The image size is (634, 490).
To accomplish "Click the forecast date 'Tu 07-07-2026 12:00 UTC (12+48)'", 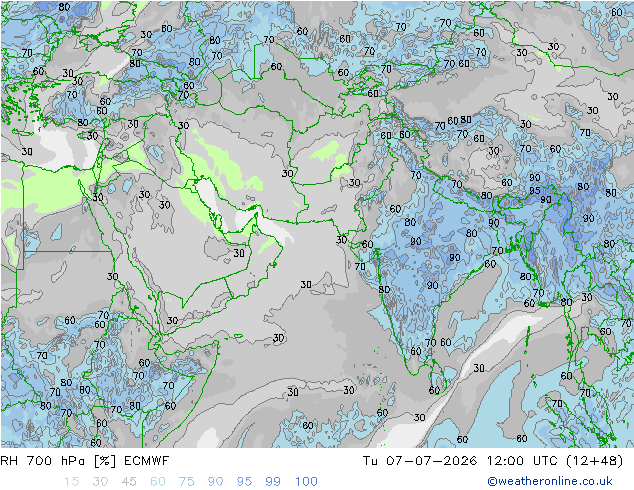I will [x=493, y=461].
